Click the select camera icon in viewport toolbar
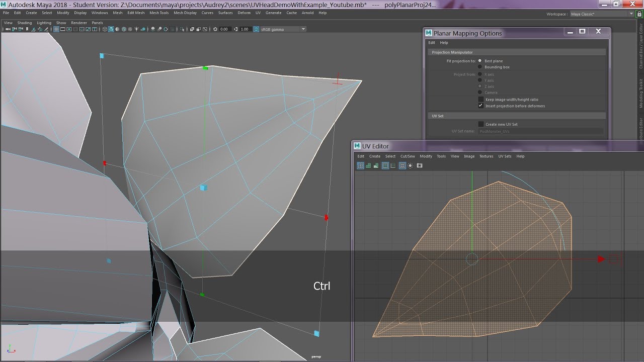 [8, 29]
